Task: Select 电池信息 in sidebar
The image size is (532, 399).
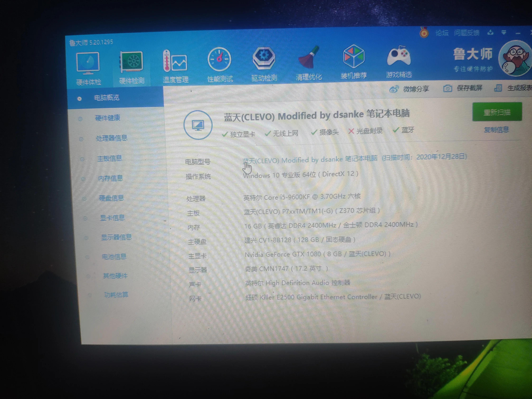Action: [114, 257]
